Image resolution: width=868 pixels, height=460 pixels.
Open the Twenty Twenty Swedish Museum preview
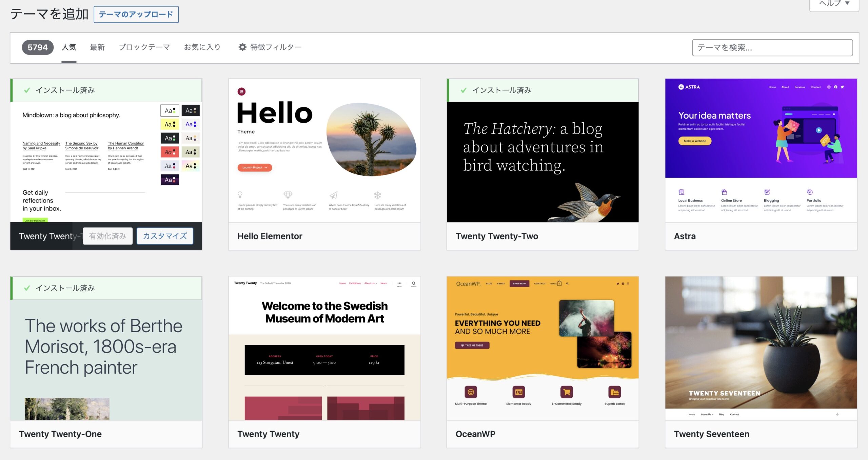coord(324,349)
